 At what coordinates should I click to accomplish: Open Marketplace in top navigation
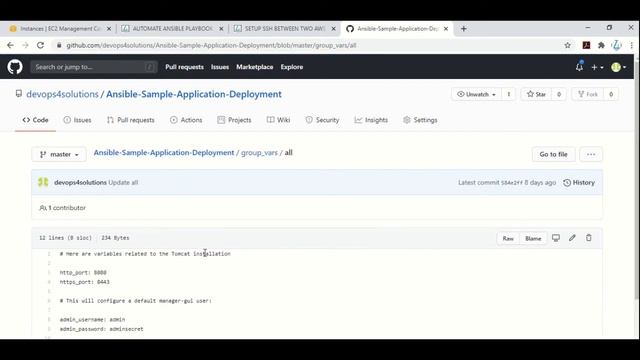click(x=254, y=67)
